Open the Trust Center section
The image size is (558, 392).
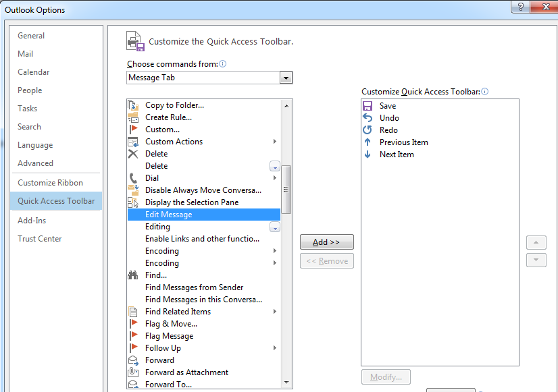40,238
